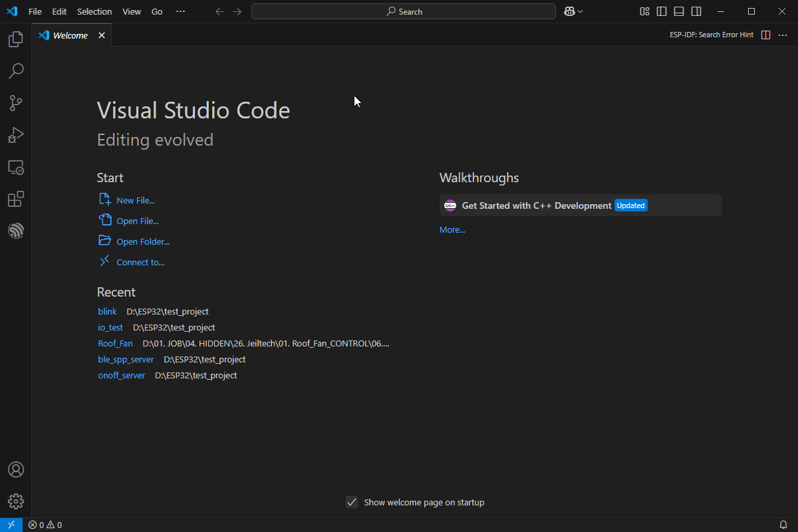Screen dimensions: 798x532
Task: Click the Open File icon under Start
Action: click(x=104, y=220)
